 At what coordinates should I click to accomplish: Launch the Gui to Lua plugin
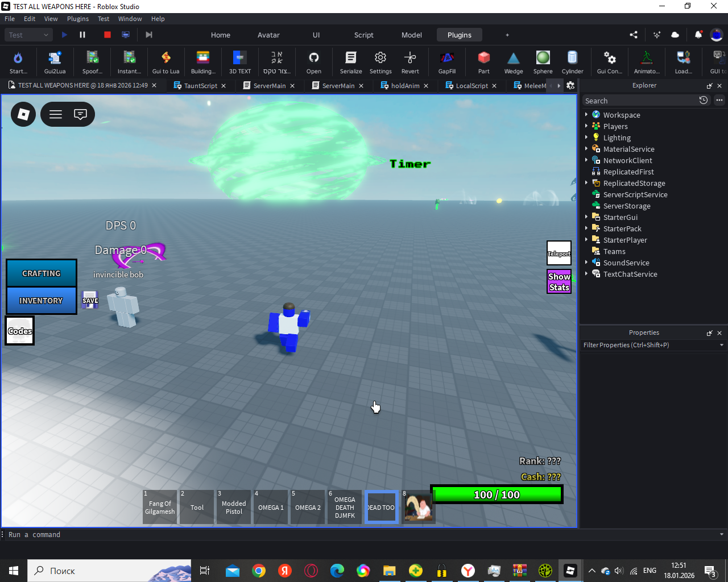(166, 62)
